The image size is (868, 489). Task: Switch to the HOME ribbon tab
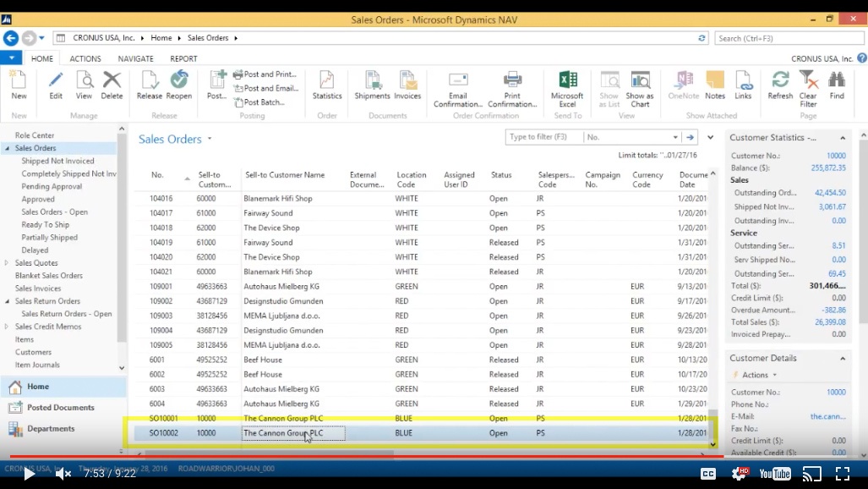[x=42, y=58]
